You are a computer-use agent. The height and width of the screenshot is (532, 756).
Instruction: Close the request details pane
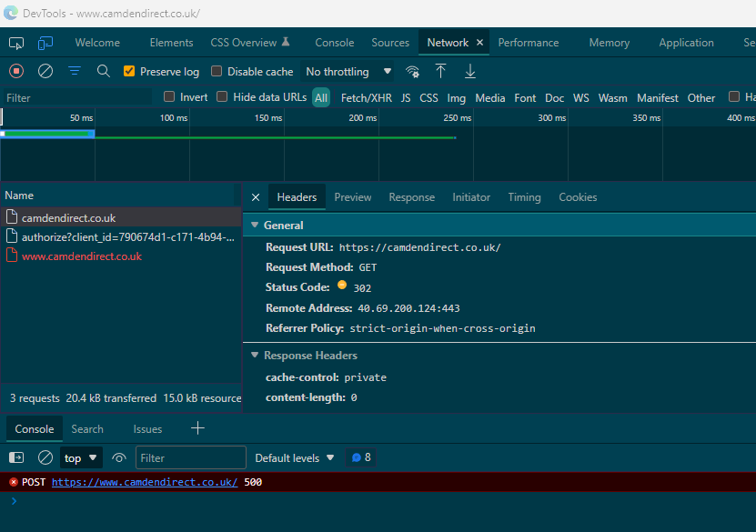click(256, 197)
